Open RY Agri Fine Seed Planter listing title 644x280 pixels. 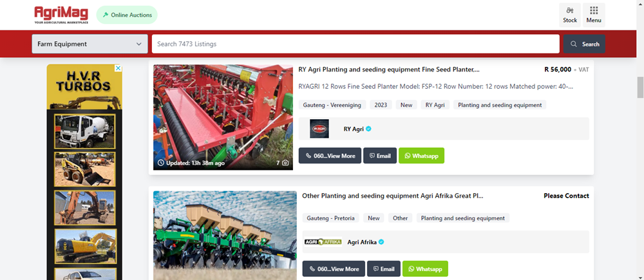389,70
